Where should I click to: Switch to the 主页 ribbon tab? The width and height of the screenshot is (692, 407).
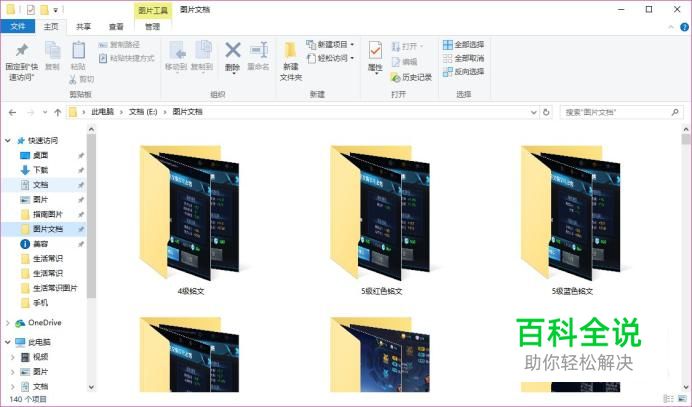[x=51, y=26]
